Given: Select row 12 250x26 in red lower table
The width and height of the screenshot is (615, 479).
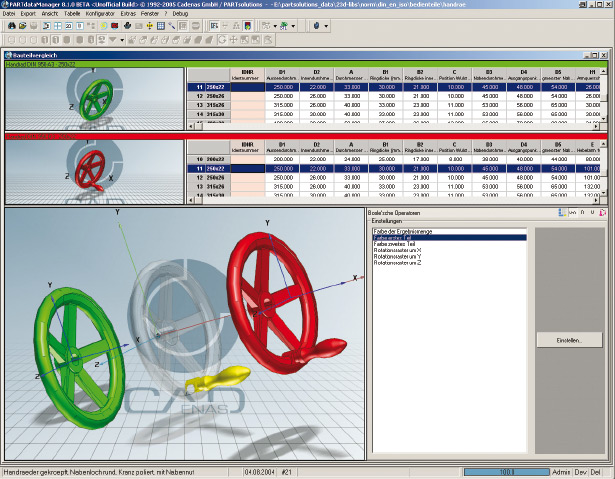Looking at the screenshot, I should point(393,178).
